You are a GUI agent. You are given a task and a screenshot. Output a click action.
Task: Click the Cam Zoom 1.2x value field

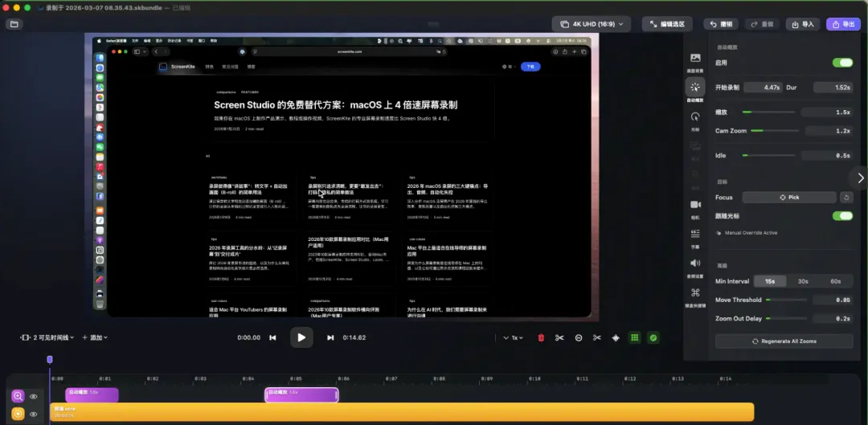click(829, 131)
